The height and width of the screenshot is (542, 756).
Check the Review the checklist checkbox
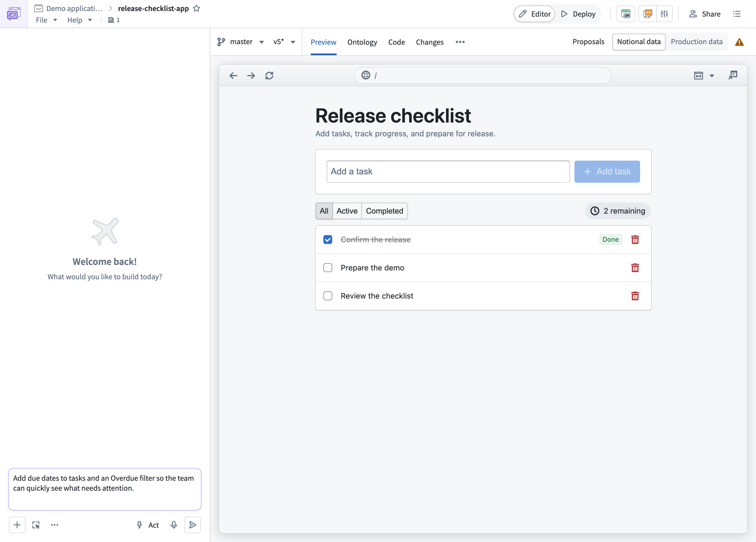(x=328, y=296)
